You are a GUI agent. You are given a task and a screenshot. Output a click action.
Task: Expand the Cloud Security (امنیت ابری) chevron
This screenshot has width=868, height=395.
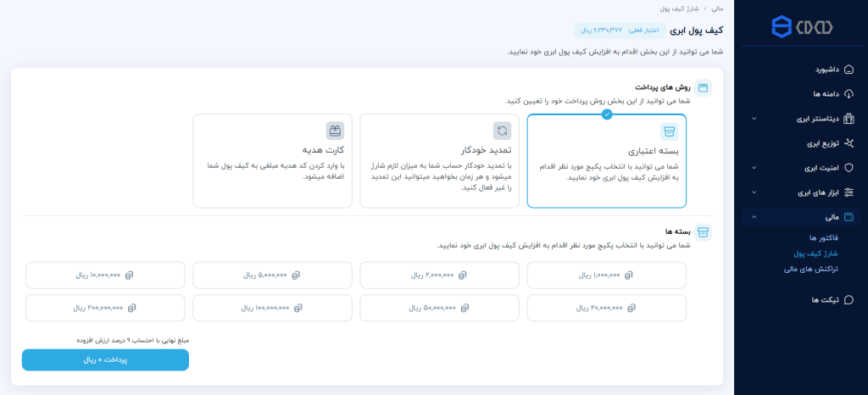754,168
